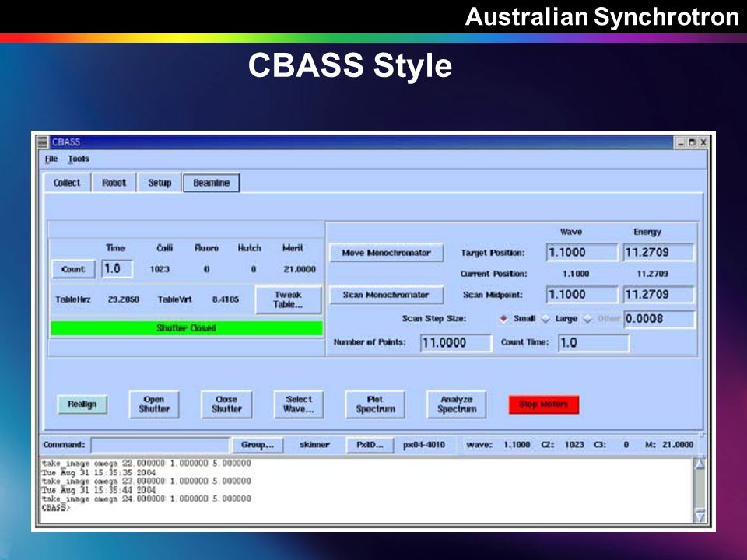Click Current Position wave value 1.1000
Screen dimensions: 747x560
576,274
